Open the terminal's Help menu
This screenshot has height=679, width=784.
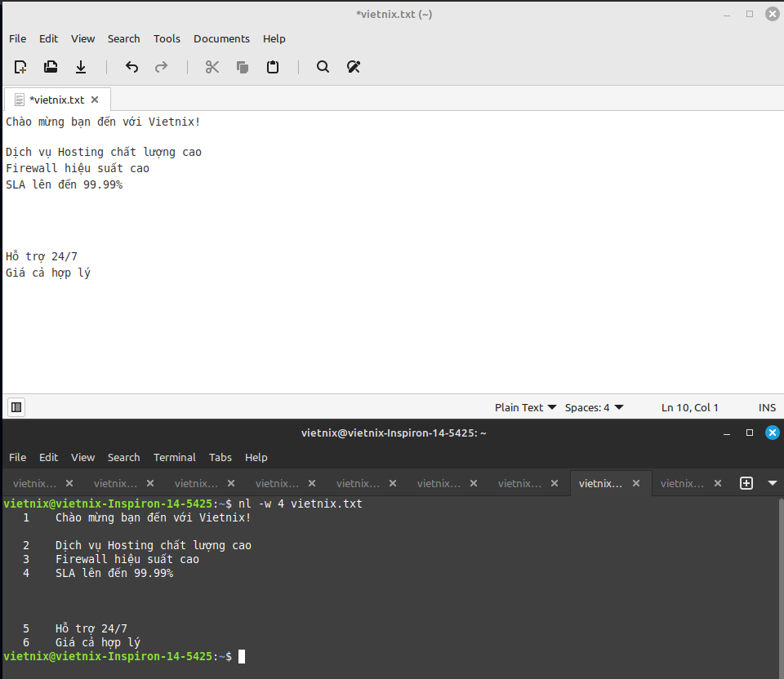pos(256,457)
